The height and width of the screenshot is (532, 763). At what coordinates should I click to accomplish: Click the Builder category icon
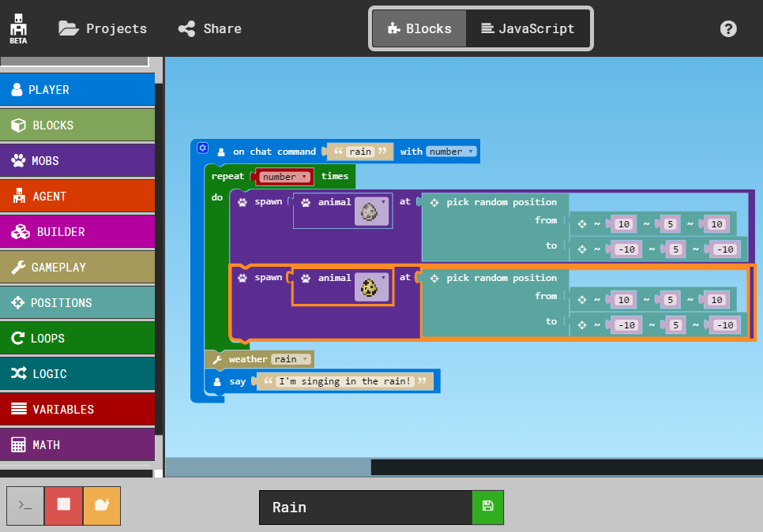[x=21, y=231]
